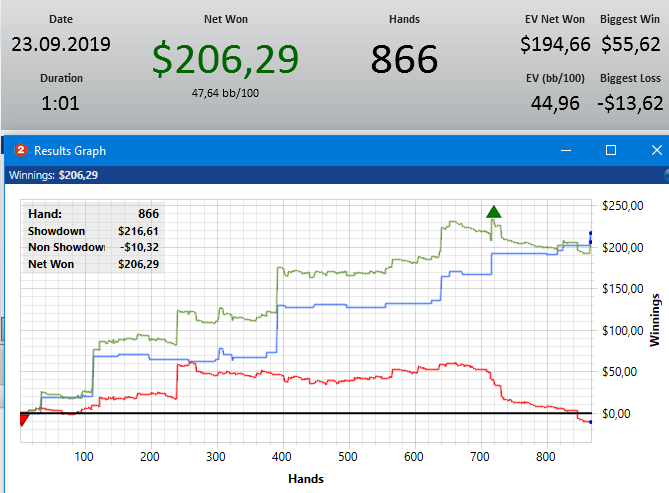669x493 pixels.
Task: Click the Biggest Loss value -$13,62
Action: [x=630, y=103]
